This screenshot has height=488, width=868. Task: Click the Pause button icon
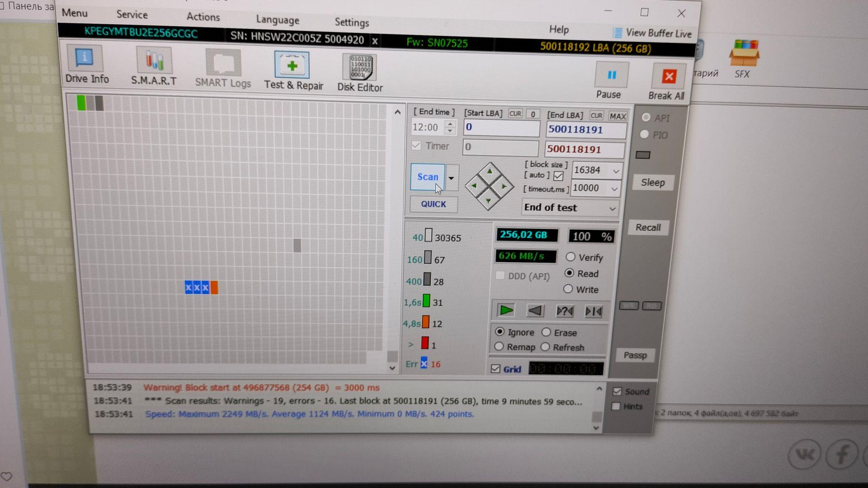[x=611, y=75]
